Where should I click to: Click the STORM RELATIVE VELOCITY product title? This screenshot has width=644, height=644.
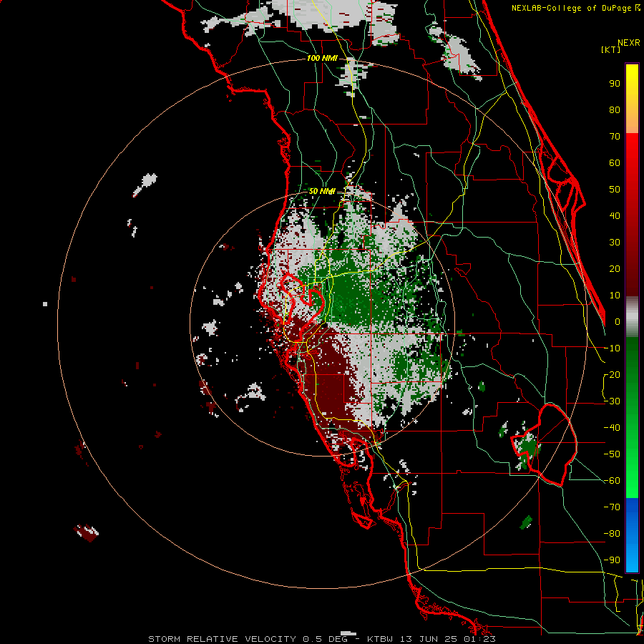(222, 639)
